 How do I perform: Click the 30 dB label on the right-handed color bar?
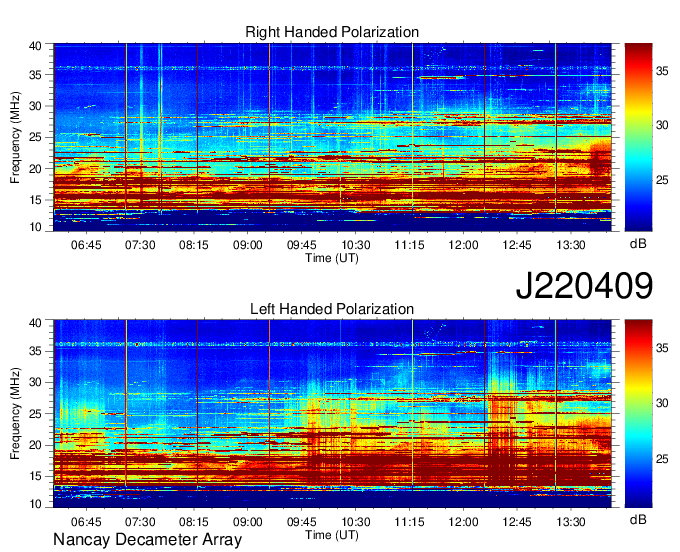click(662, 126)
